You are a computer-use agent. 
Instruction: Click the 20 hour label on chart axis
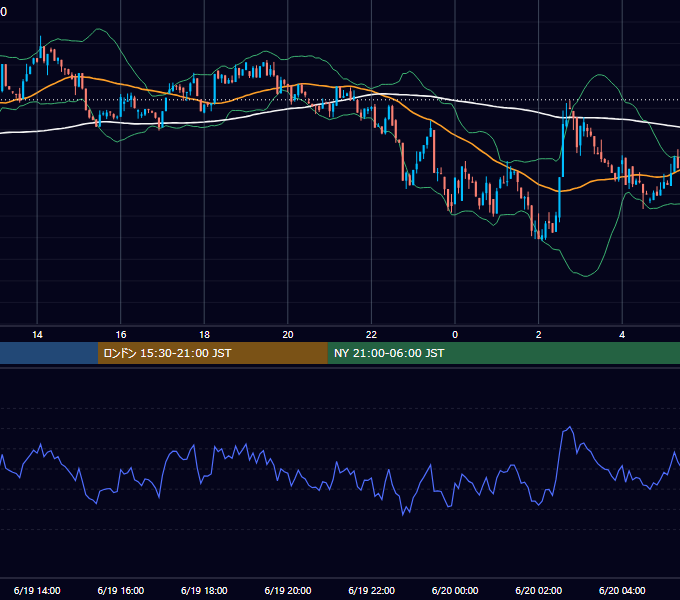point(288,335)
